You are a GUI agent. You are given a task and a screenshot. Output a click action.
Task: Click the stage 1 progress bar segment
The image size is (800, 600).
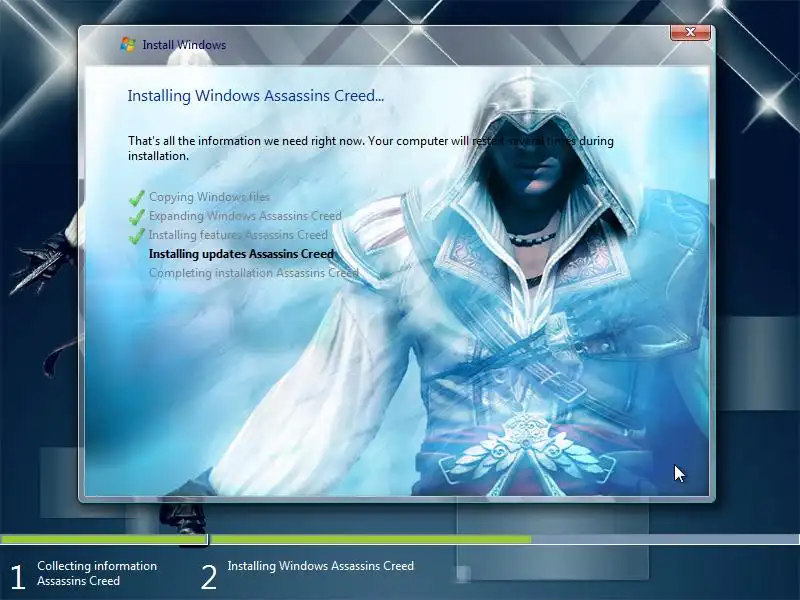pos(104,539)
